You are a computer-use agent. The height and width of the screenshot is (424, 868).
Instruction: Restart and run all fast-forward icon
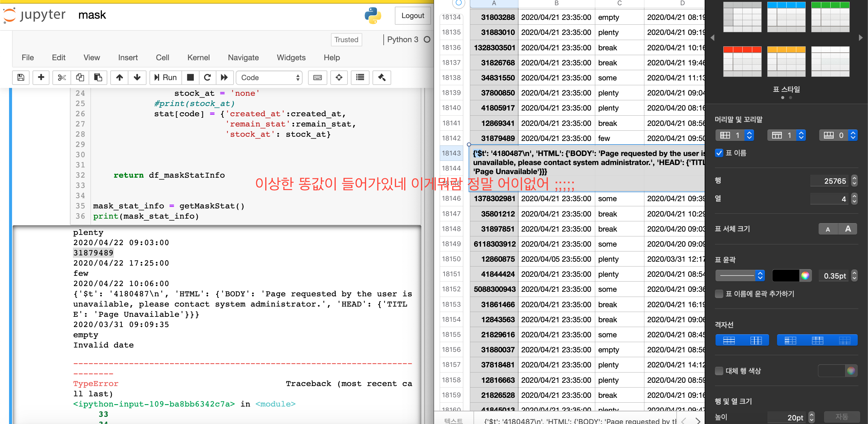pos(224,77)
